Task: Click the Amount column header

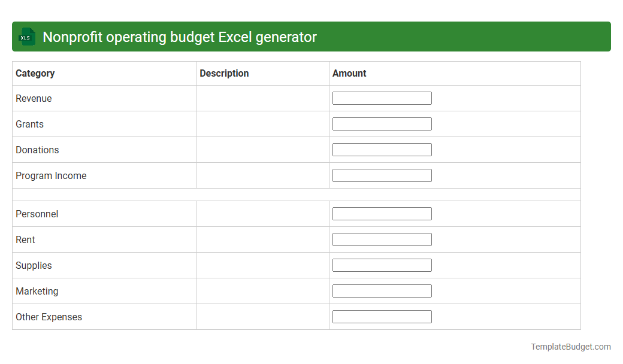Action: click(348, 73)
